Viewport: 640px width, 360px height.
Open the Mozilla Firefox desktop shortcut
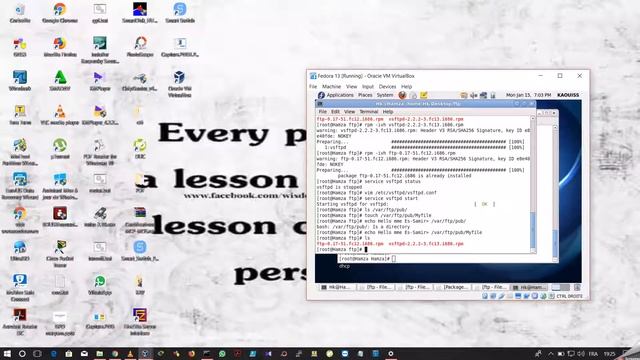coord(60,47)
